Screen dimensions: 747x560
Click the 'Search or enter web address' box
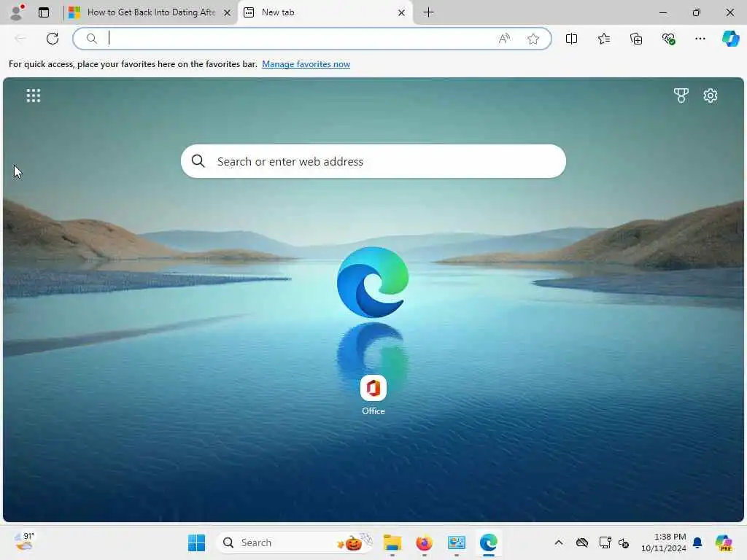[x=373, y=161]
